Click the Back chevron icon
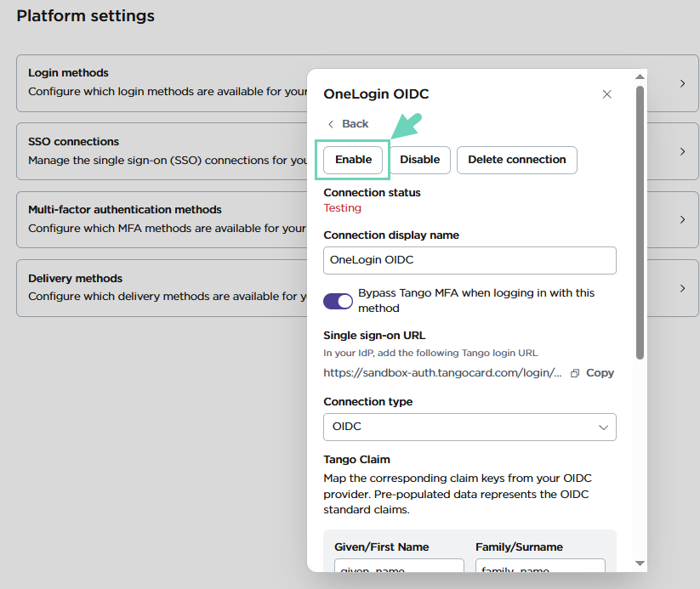 click(x=331, y=124)
